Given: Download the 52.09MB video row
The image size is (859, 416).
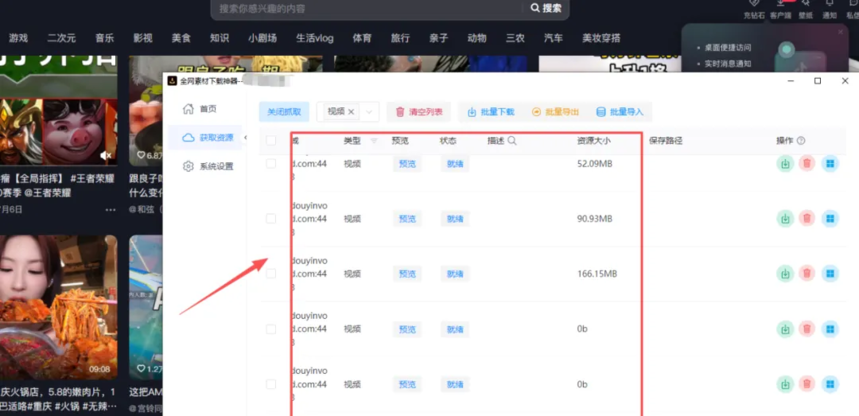Looking at the screenshot, I should click(786, 163).
